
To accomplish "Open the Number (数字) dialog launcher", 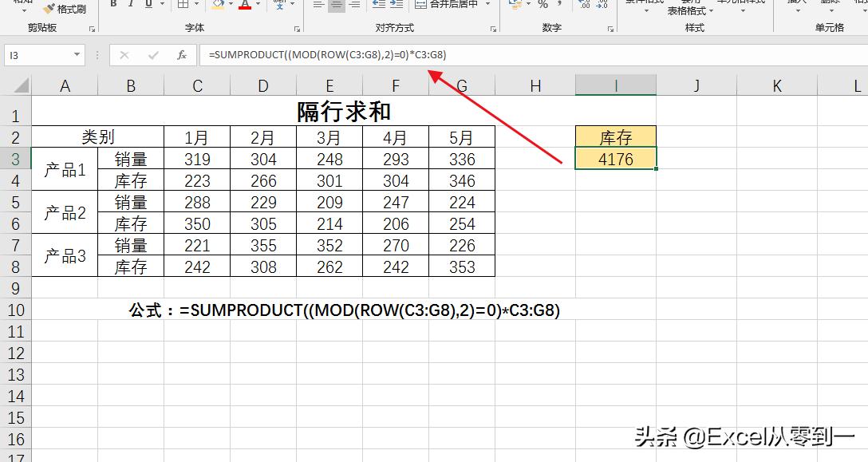I will coord(610,28).
